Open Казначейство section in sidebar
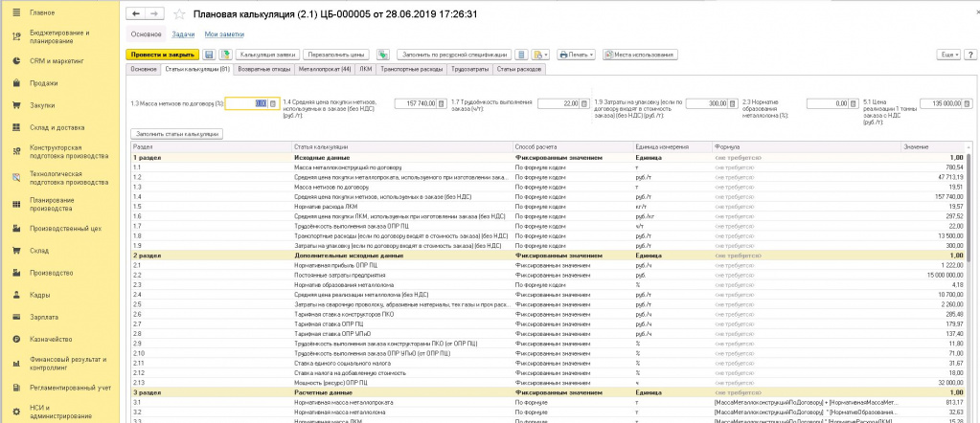Image resolution: width=980 pixels, height=423 pixels. pyautogui.click(x=60, y=340)
